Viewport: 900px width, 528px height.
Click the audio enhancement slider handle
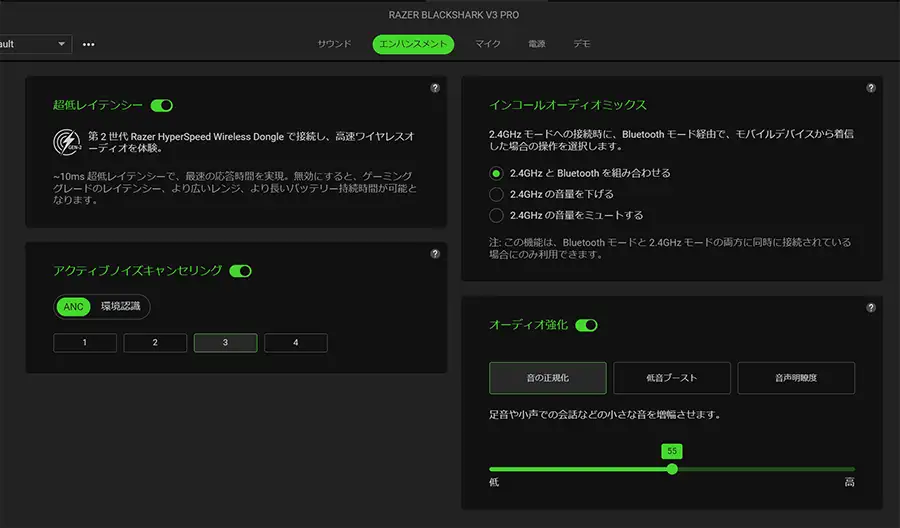click(672, 469)
